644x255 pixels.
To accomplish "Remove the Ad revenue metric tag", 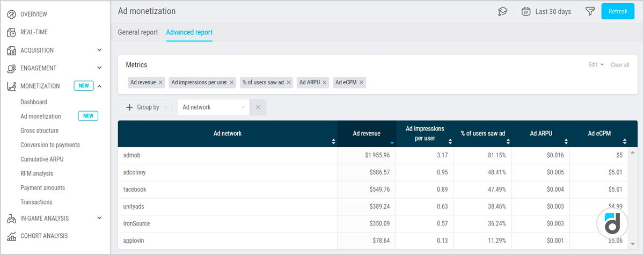I will coord(160,83).
